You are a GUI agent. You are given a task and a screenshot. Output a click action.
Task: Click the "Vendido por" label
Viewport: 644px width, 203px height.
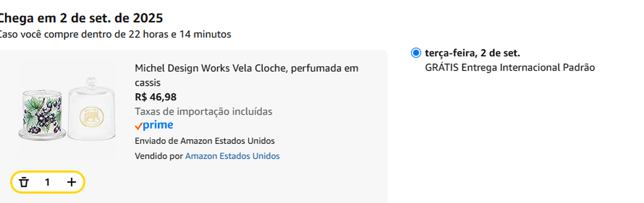(x=159, y=156)
